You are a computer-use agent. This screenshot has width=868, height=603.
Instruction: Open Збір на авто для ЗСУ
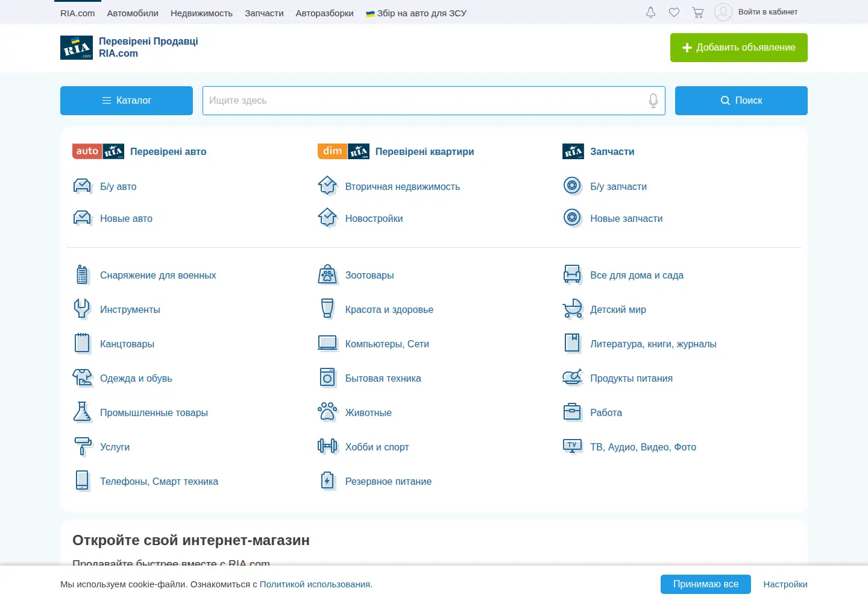[x=417, y=13]
